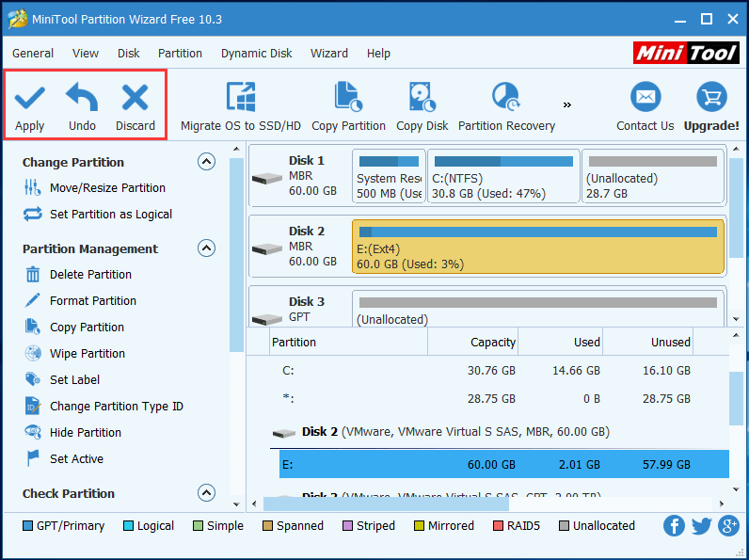Click the Contact Us envelope icon
Viewport: 749px width, 560px height.
[645, 98]
